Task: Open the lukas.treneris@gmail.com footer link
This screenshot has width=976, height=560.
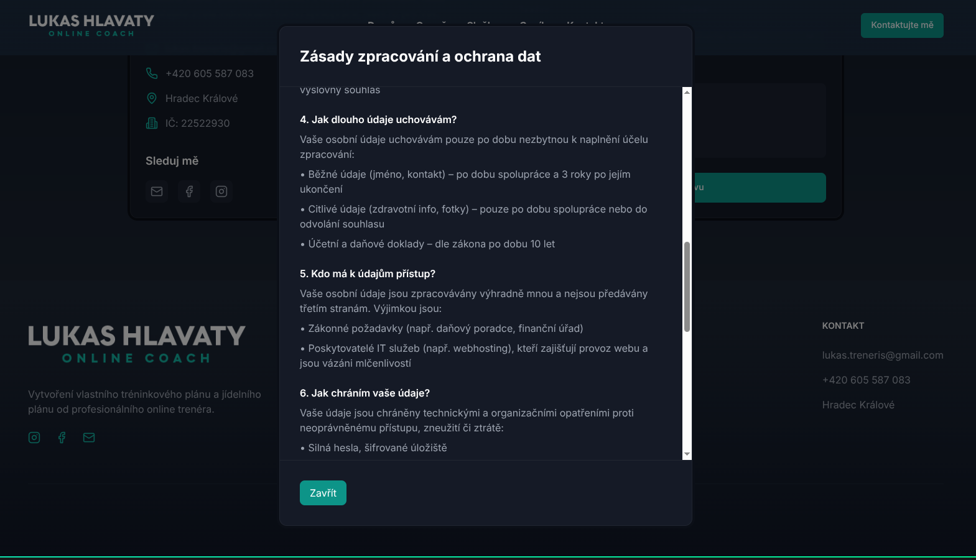Action: pos(882,356)
